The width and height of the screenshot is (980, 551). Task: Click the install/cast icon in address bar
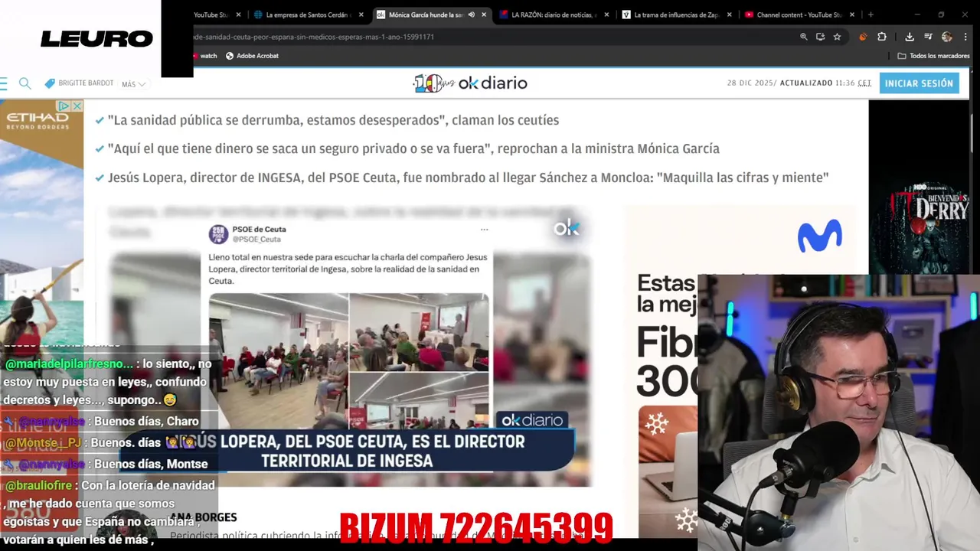click(x=820, y=37)
